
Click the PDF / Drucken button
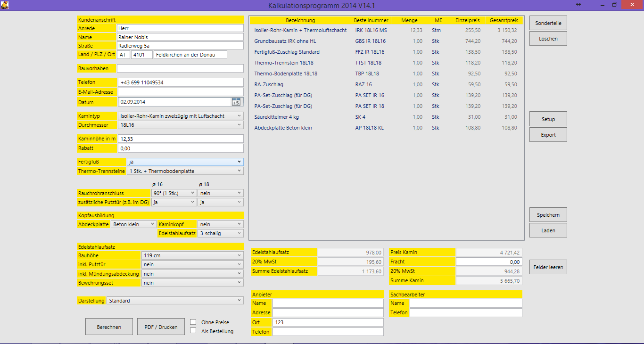point(161,327)
